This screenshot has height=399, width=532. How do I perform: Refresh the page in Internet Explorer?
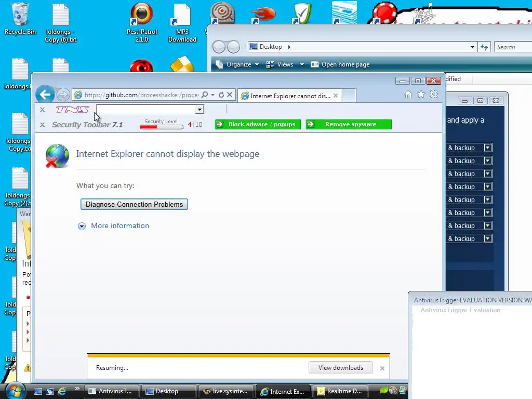[221, 95]
